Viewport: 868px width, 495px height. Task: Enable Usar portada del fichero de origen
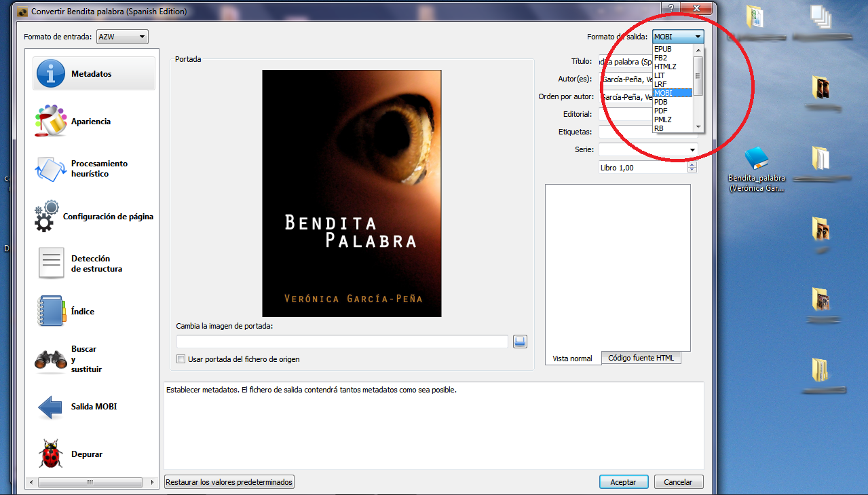[181, 359]
